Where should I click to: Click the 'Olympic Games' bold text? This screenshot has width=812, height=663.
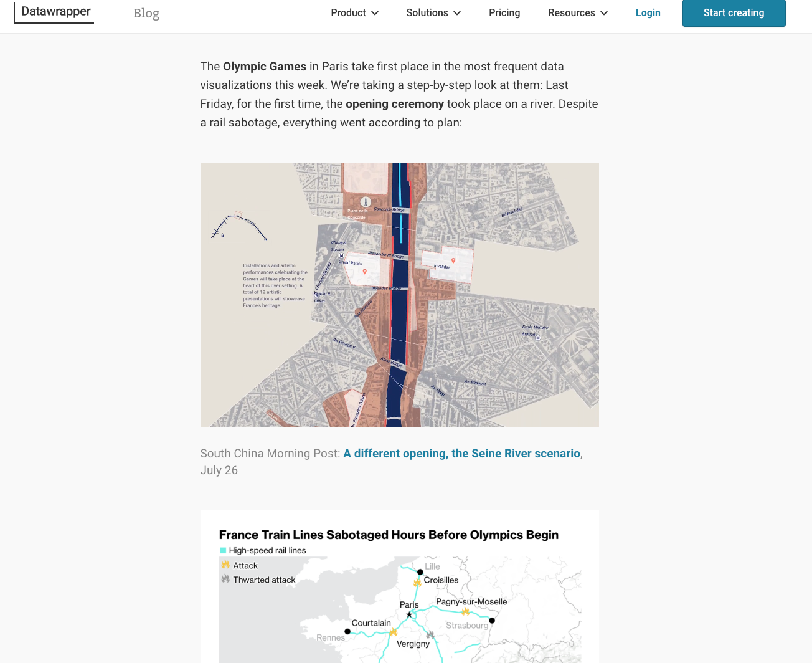pos(265,67)
